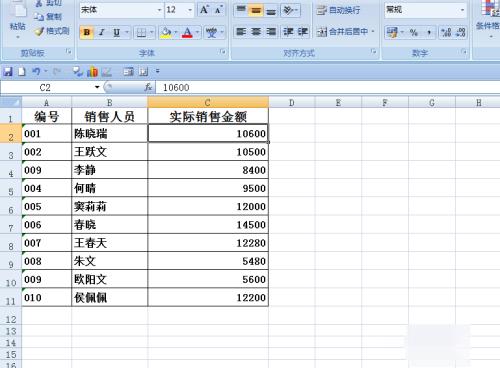Viewport: 500px width, 368px height.
Task: Open the font size dropdown showing 12
Action: pos(179,10)
